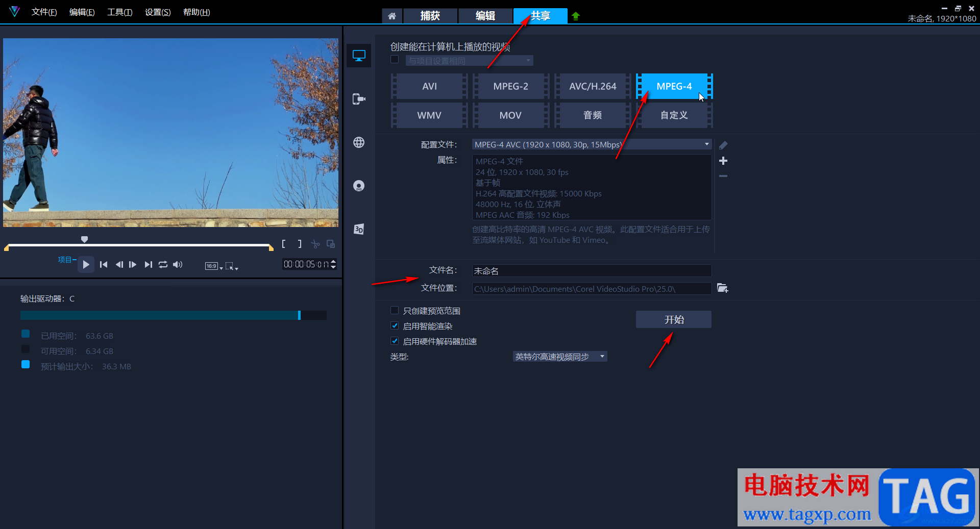980x529 pixels.
Task: Switch to the 捕获 (Capture) tab
Action: click(x=430, y=16)
